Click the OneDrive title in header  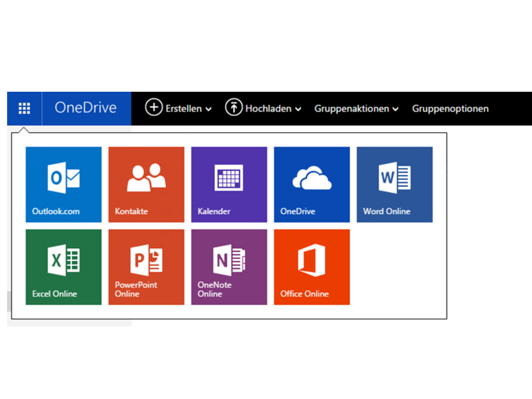point(86,108)
